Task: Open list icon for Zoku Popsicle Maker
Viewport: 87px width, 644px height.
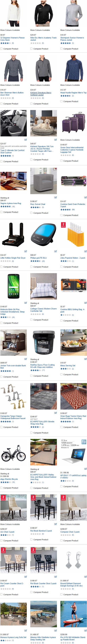Action: coord(85,251)
